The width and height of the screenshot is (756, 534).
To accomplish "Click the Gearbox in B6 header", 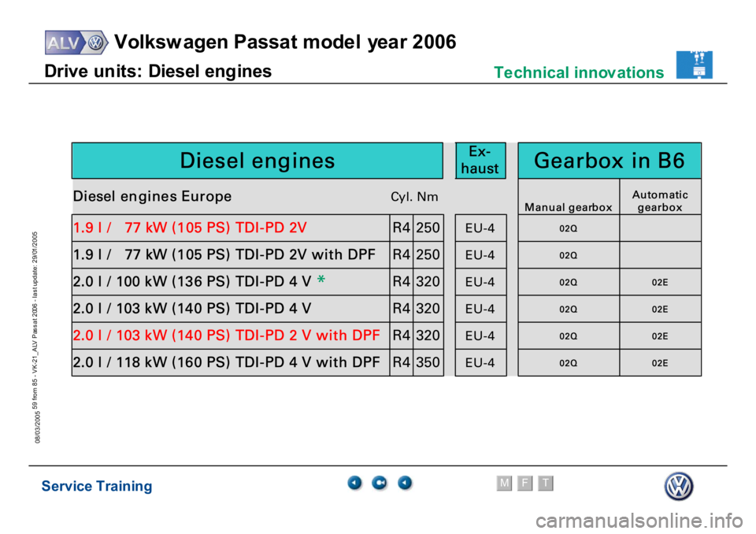I will point(610,161).
